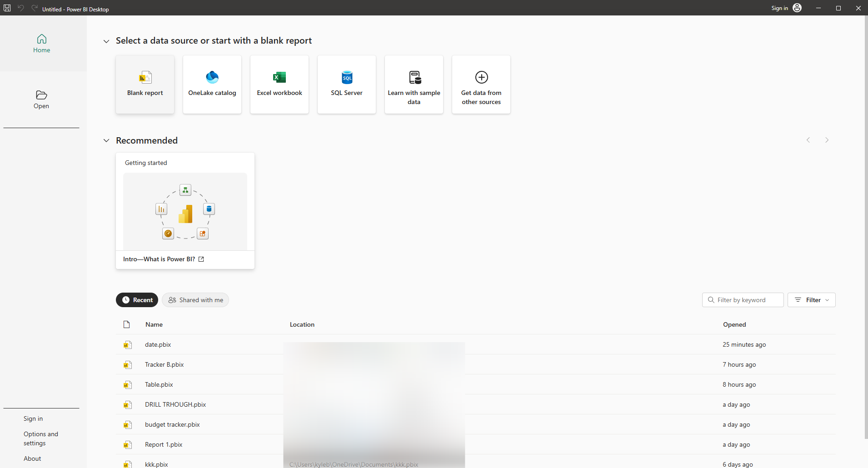This screenshot has height=468, width=868.
Task: Open the About link
Action: point(32,458)
